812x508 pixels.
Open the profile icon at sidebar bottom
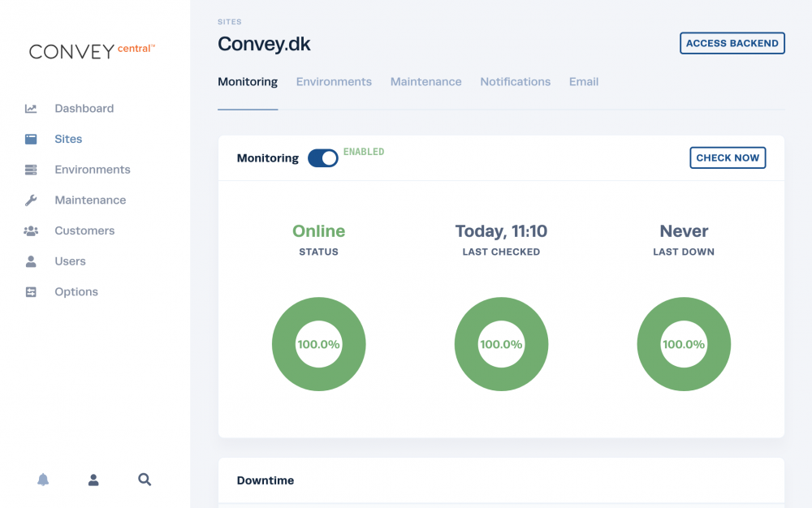tap(93, 480)
